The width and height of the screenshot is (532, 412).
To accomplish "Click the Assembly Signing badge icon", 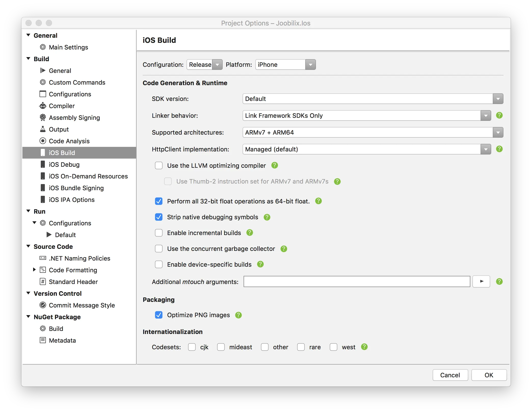I will click(x=43, y=118).
